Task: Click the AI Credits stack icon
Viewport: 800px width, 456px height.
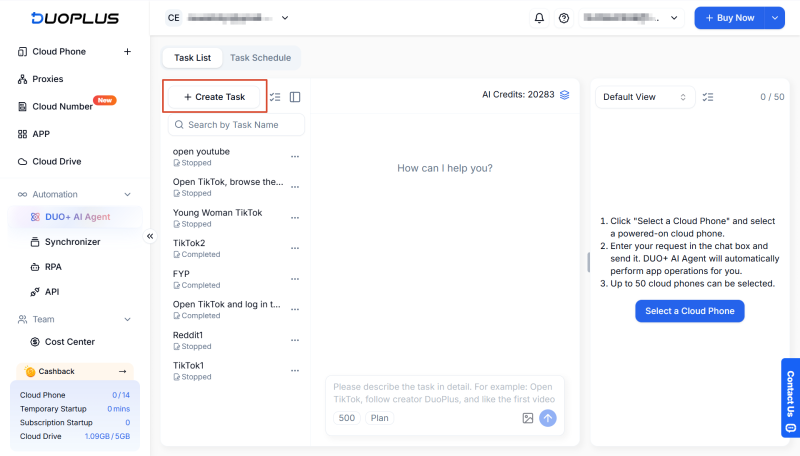Action: (x=564, y=95)
